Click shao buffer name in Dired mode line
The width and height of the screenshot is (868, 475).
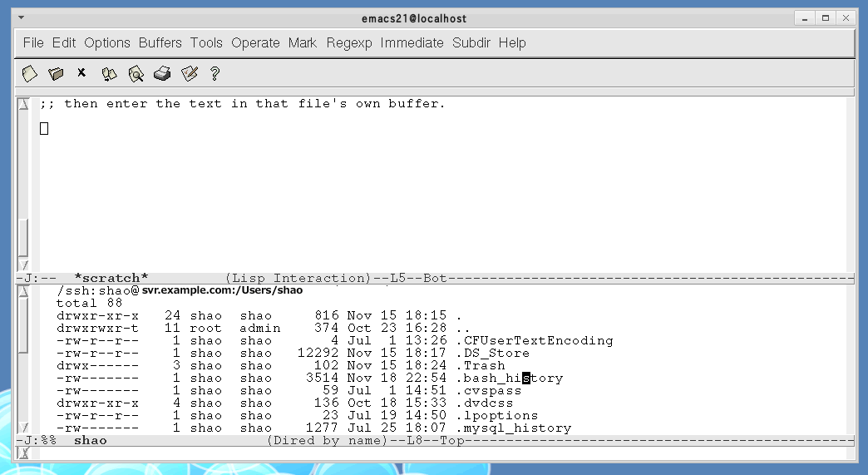click(x=91, y=440)
